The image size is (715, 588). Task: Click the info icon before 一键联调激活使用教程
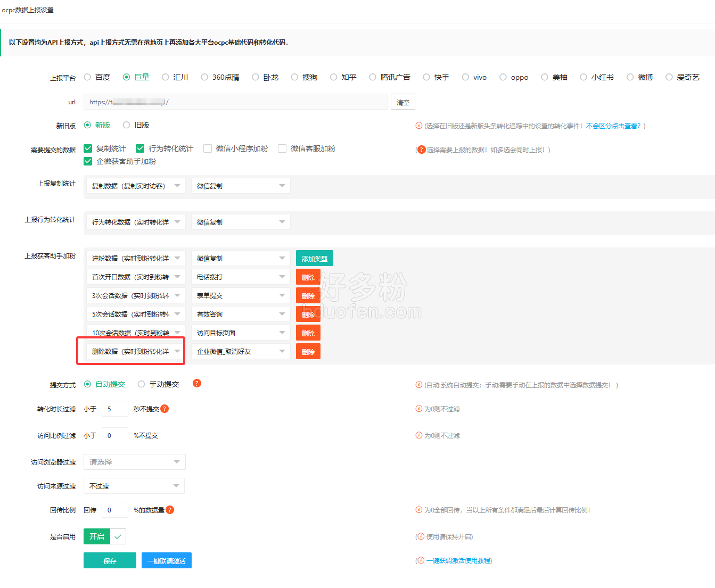[x=421, y=560]
